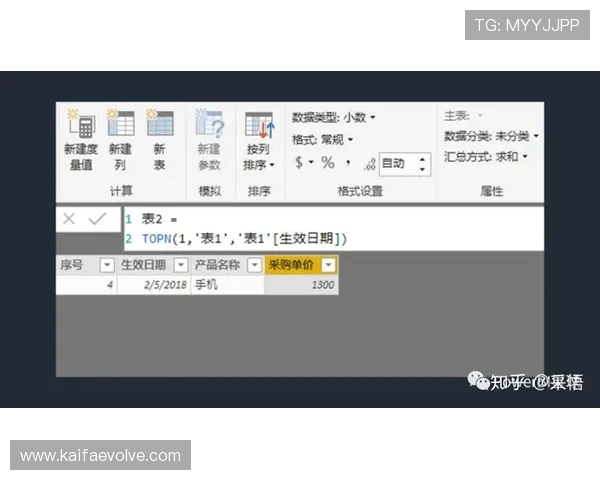
Task: Confirm formula with the checkmark icon
Action: pos(97,219)
